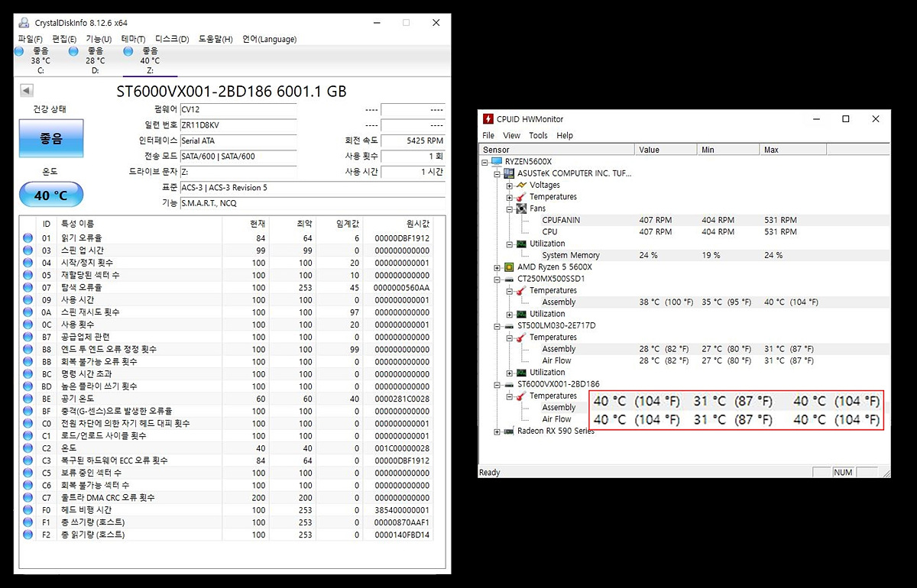The width and height of the screenshot is (917, 588).
Task: Open HWMonitor Help menu
Action: click(565, 135)
